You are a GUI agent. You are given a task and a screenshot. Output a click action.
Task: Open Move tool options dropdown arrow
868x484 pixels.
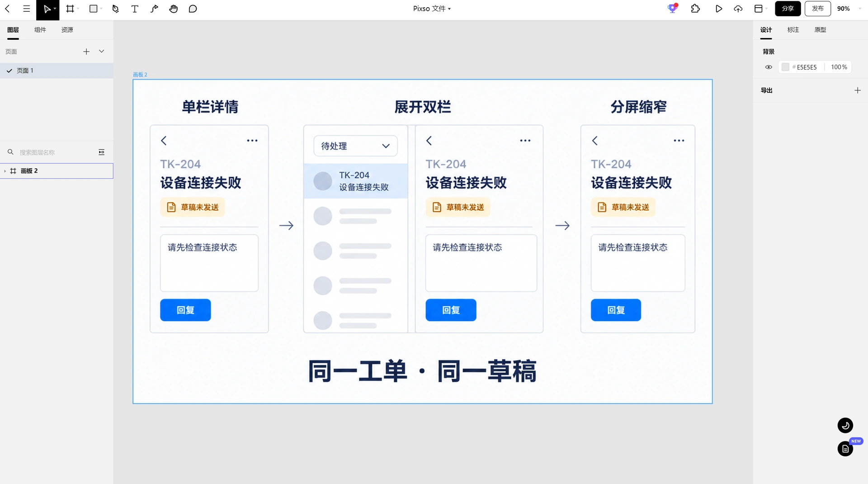[x=55, y=9]
